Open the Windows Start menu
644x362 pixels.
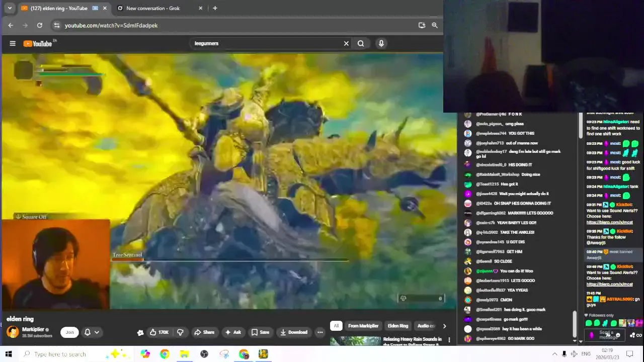(8, 354)
